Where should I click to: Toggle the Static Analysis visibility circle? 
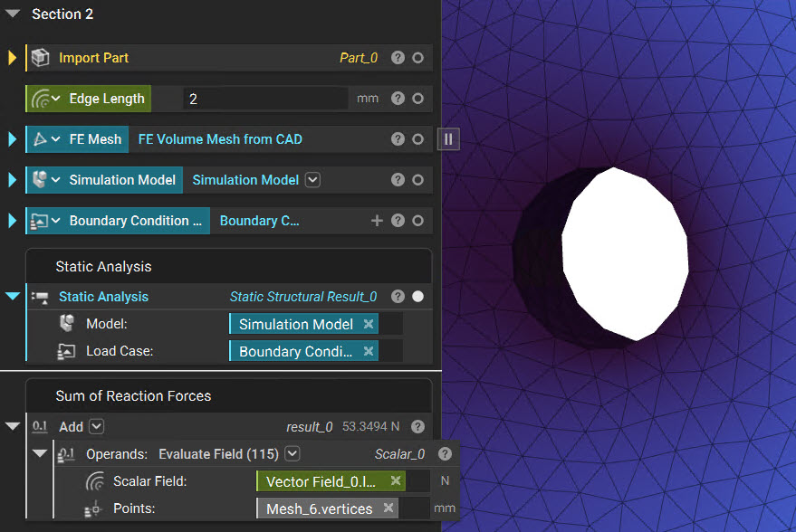point(417,297)
